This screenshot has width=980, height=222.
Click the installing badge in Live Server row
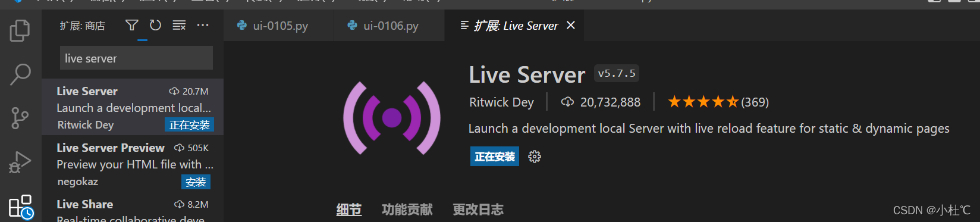pyautogui.click(x=189, y=125)
